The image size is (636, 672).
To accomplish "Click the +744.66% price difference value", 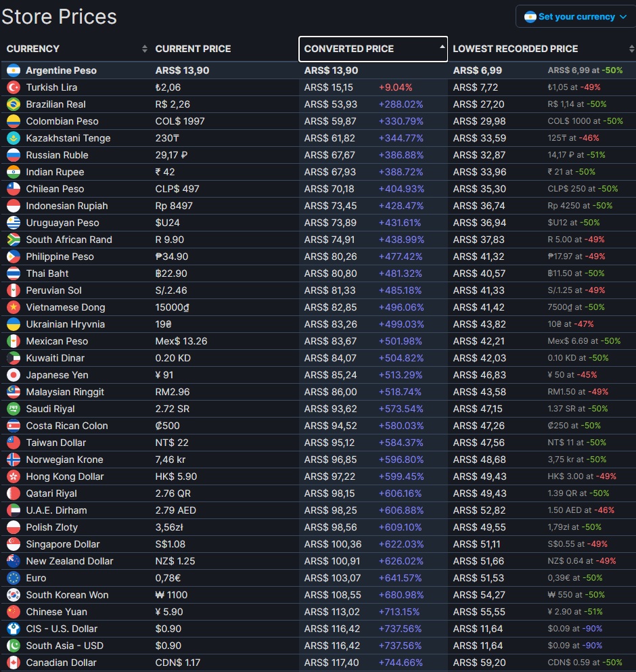I will [401, 663].
